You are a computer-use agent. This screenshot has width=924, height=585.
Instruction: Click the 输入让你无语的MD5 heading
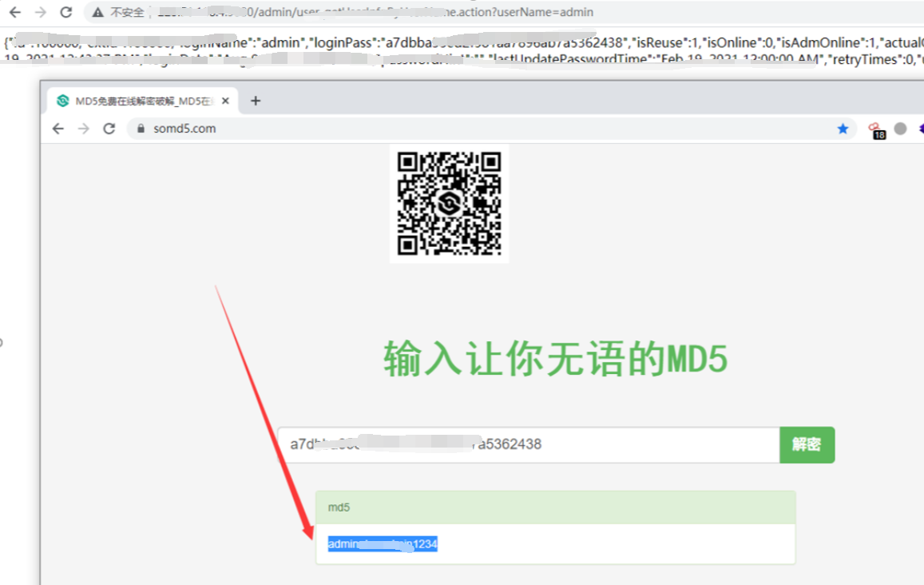click(x=555, y=359)
